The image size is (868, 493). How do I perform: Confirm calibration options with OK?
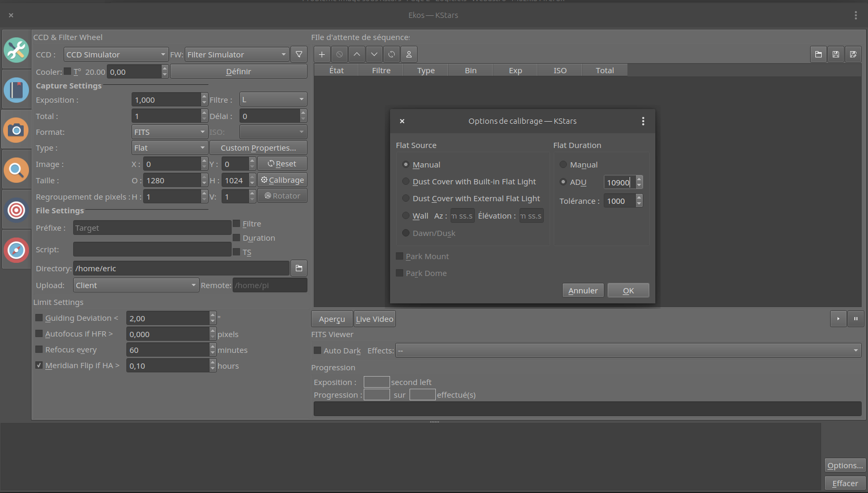click(628, 290)
